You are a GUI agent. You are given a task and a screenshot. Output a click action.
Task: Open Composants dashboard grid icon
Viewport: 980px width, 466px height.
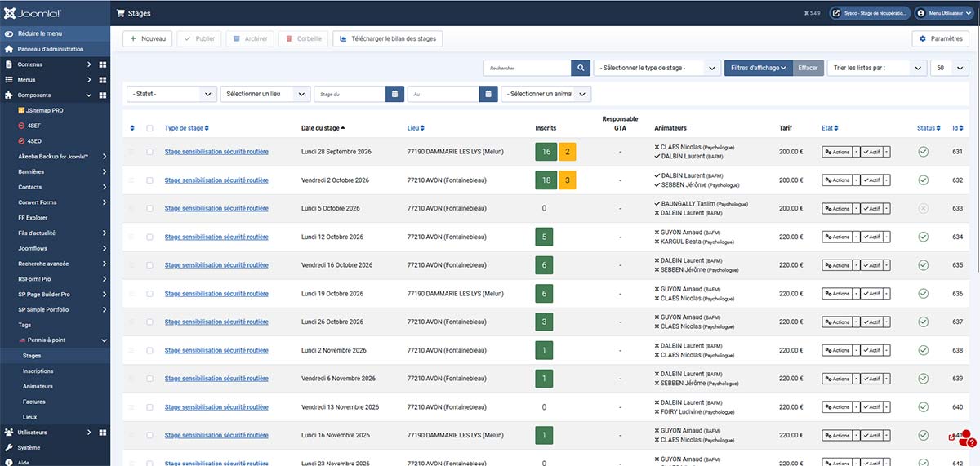click(x=103, y=95)
